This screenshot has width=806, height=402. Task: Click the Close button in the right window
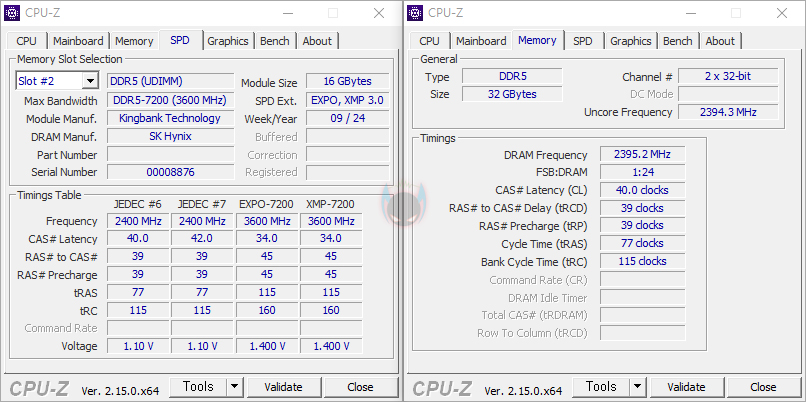point(763,387)
